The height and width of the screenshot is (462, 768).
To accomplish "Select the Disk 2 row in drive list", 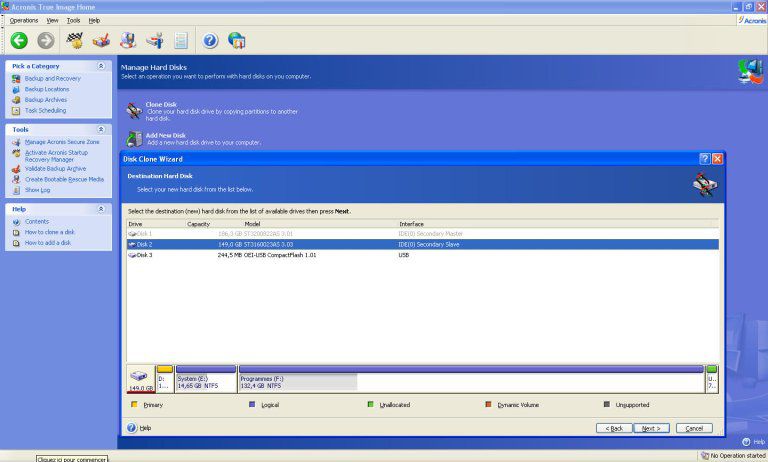I will tap(423, 244).
